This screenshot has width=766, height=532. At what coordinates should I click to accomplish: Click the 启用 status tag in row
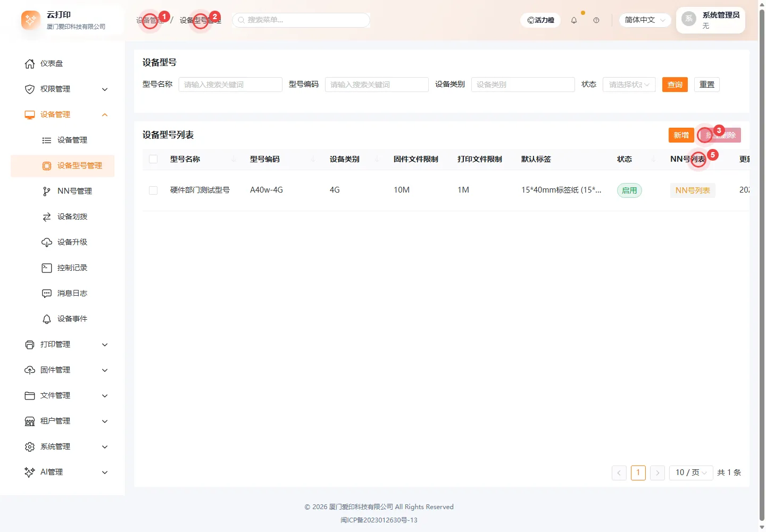629,190
